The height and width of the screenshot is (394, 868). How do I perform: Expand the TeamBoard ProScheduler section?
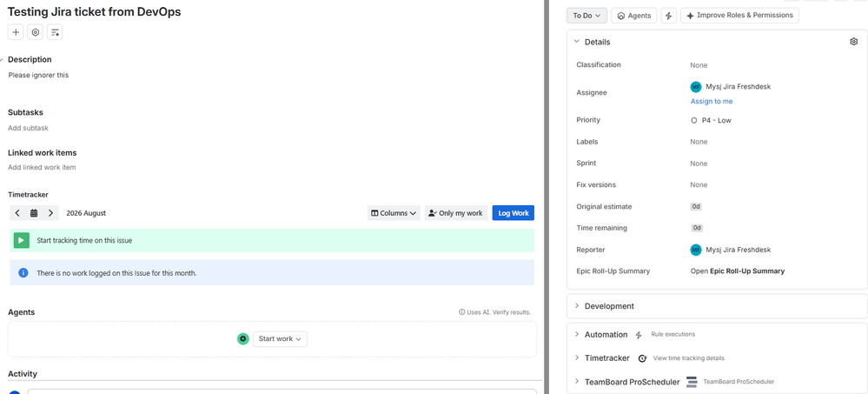tap(577, 382)
